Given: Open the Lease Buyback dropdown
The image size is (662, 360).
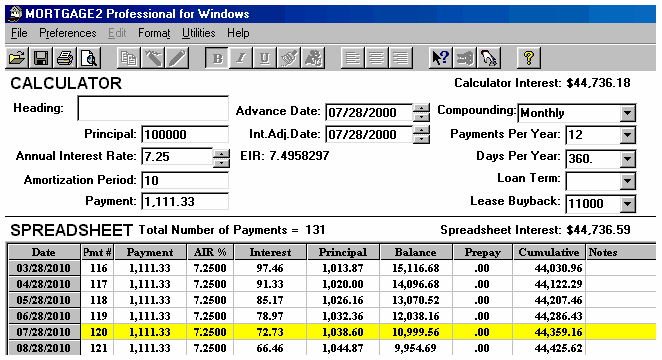Looking at the screenshot, I should point(628,204).
